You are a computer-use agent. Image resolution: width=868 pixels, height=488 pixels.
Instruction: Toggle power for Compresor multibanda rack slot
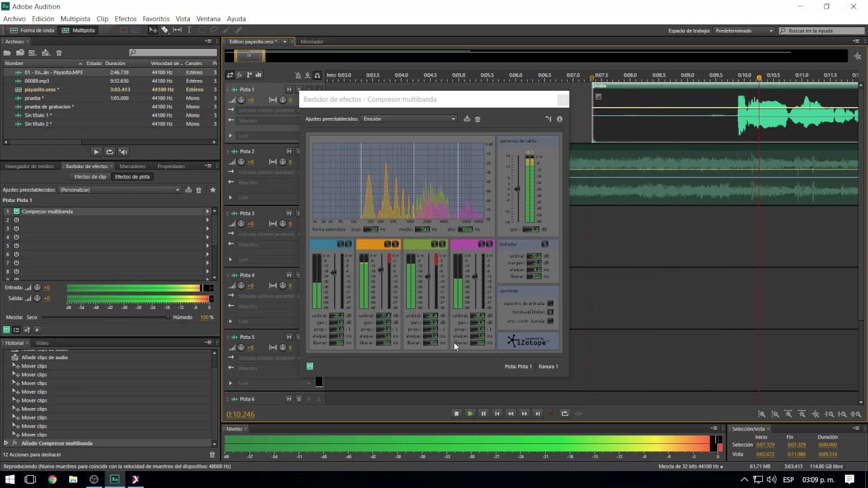[16, 211]
